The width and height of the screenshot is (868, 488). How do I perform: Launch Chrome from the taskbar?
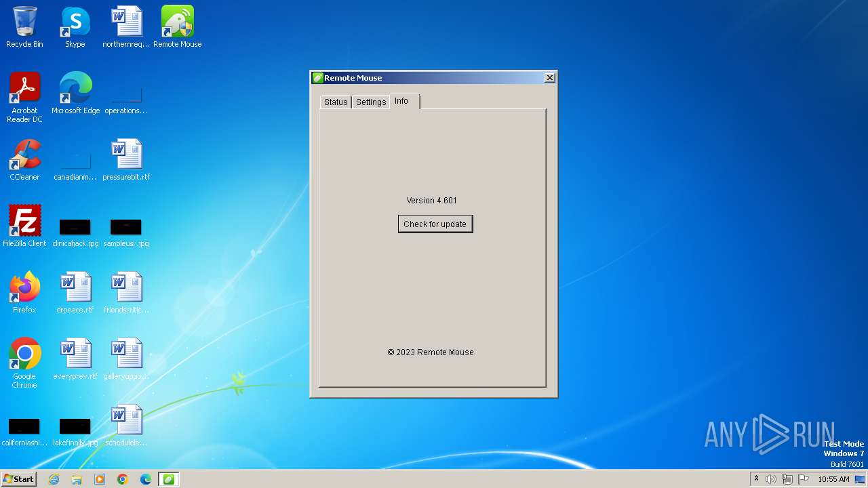(123, 479)
